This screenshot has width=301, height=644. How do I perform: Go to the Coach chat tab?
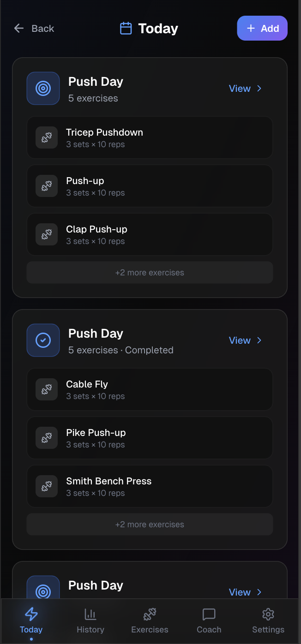[x=209, y=620]
